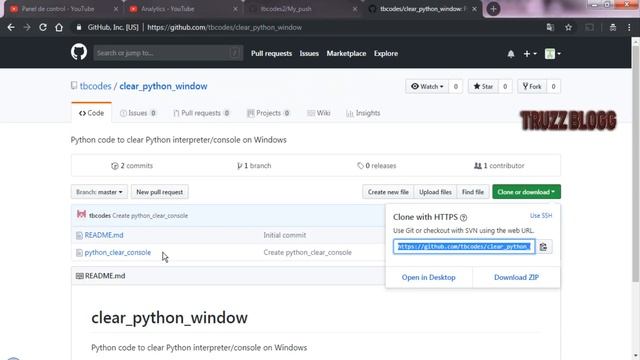
Task: Open the plus create-new menu
Action: pyautogui.click(x=530, y=53)
